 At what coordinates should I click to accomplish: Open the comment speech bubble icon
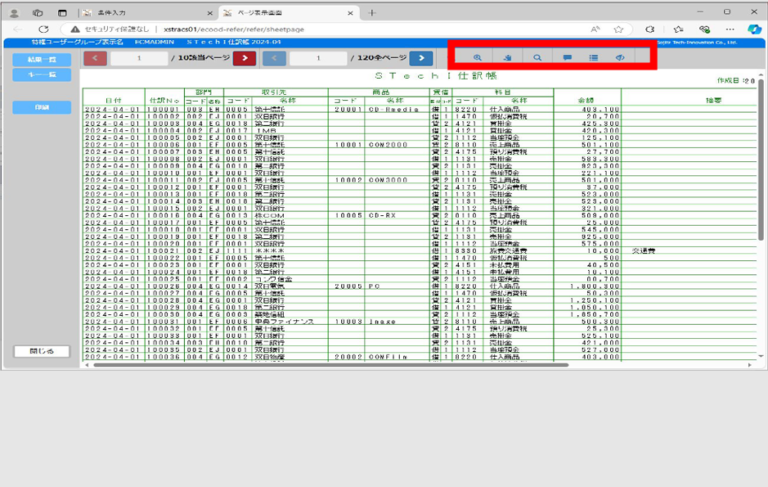click(567, 58)
